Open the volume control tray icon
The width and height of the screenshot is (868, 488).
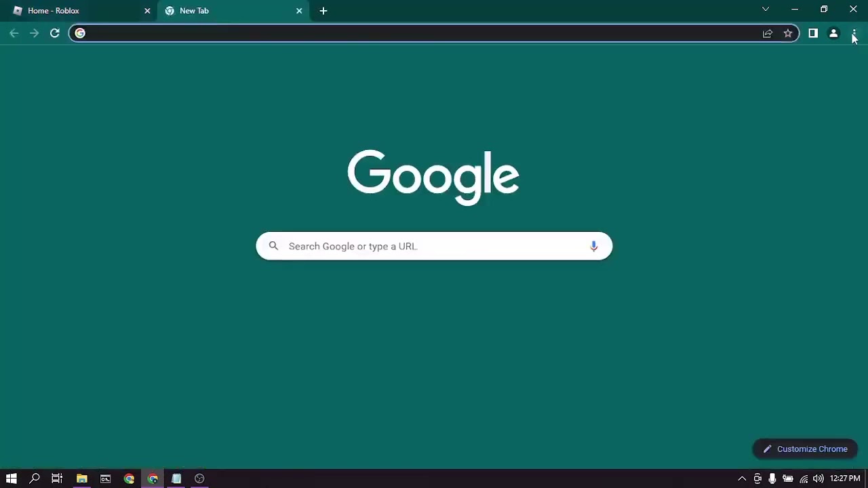(818, 479)
